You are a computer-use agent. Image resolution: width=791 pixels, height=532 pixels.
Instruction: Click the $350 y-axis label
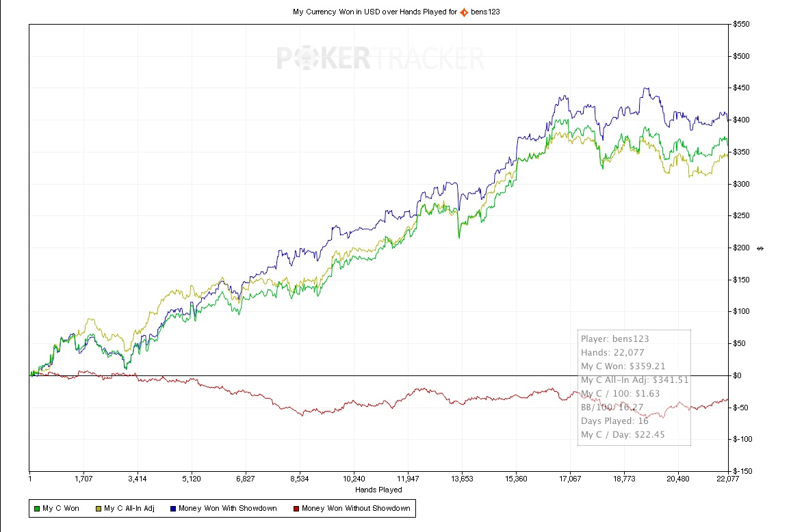(x=741, y=152)
